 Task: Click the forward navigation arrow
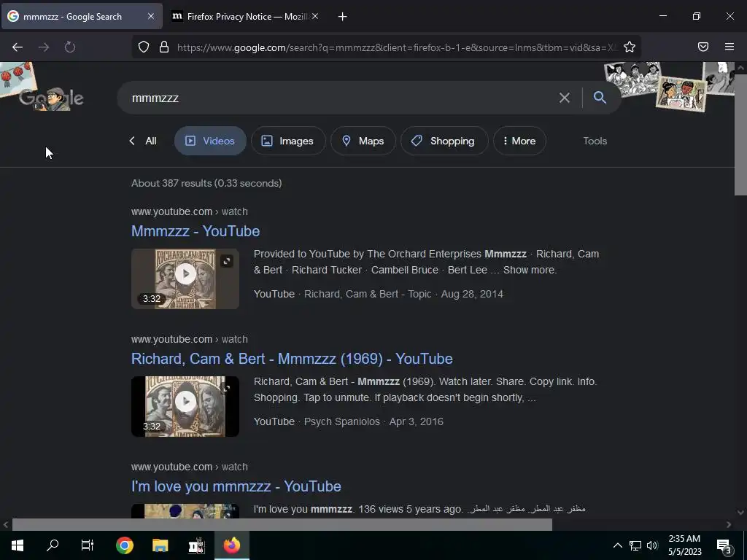[44, 47]
